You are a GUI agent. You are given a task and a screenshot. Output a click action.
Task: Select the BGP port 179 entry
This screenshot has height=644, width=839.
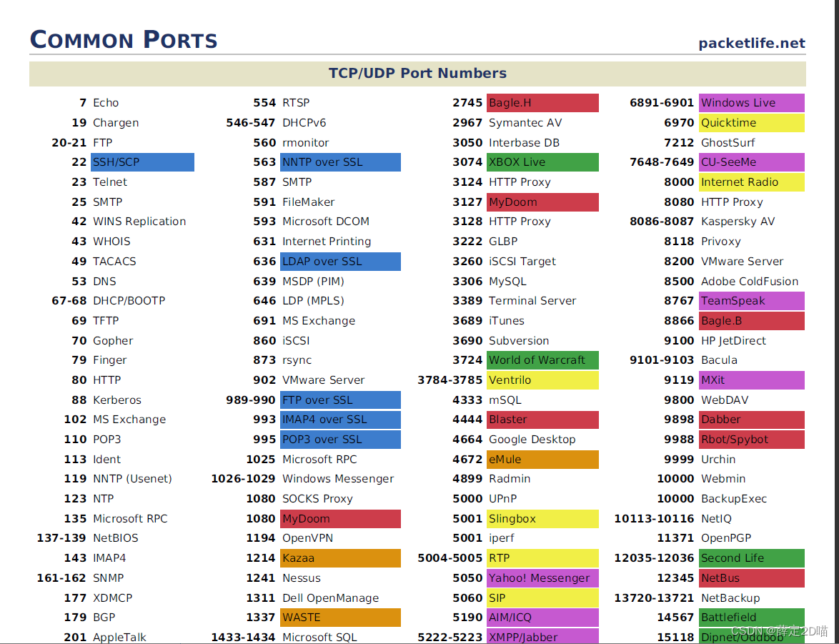104,618
